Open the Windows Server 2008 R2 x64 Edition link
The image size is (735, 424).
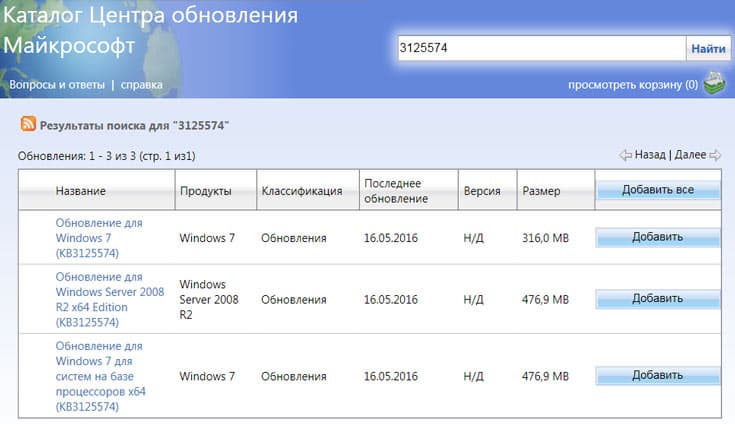point(110,299)
